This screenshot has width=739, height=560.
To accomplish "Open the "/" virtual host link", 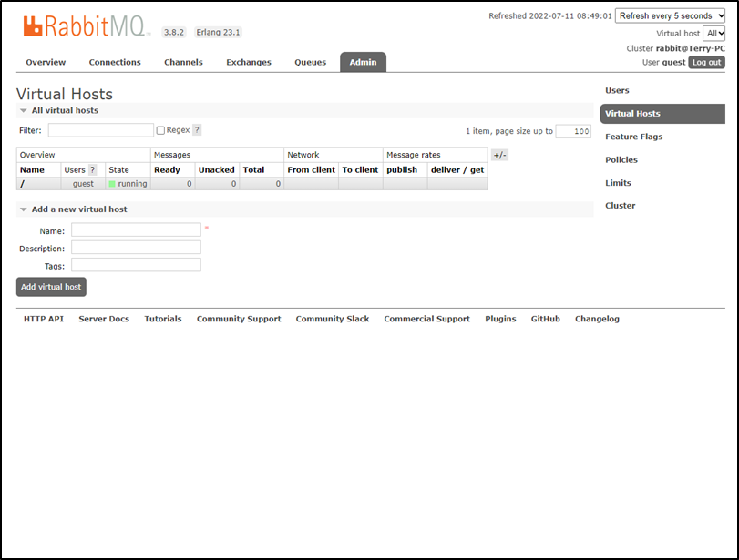I will tap(22, 184).
